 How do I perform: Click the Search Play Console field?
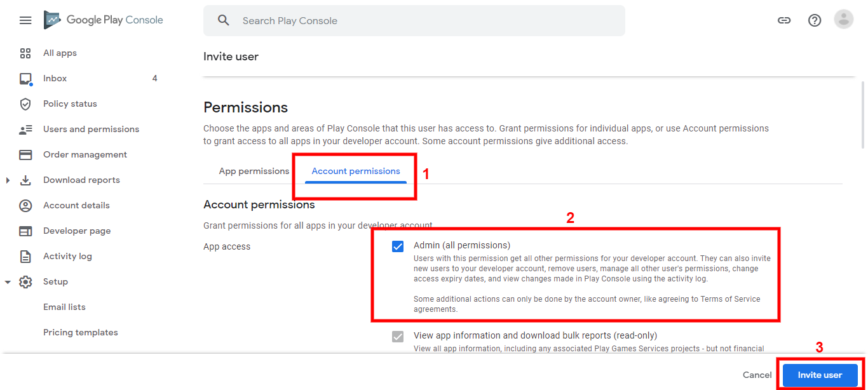(414, 20)
